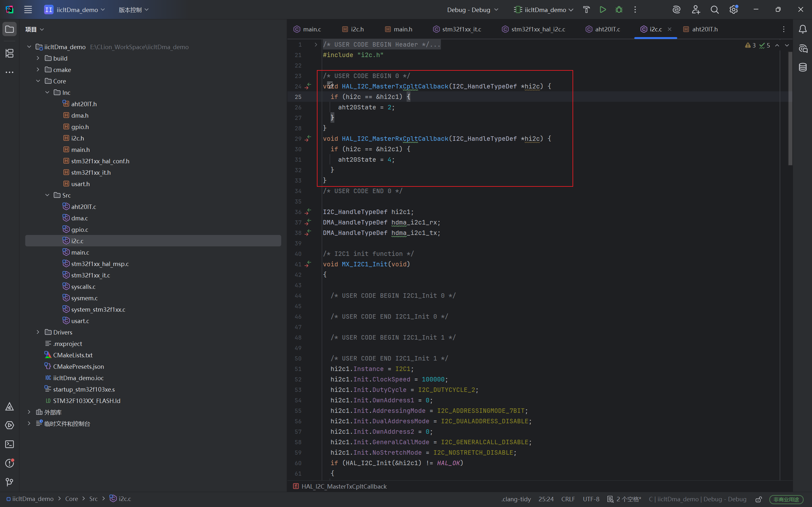The width and height of the screenshot is (812, 507).
Task: Open the 版本控制 menu
Action: coord(133,10)
